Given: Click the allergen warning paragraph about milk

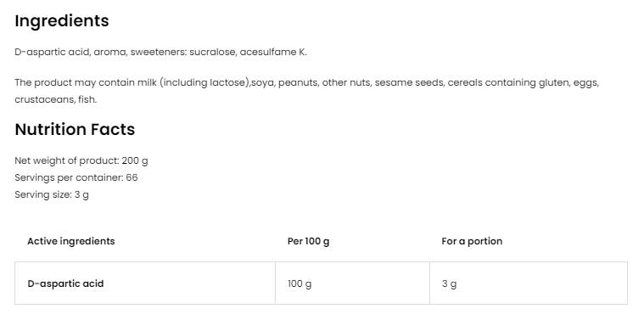Looking at the screenshot, I should click(x=307, y=91).
